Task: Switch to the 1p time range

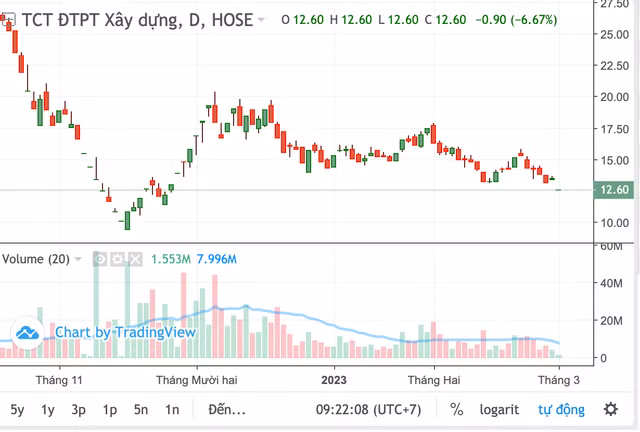Action: (110, 409)
